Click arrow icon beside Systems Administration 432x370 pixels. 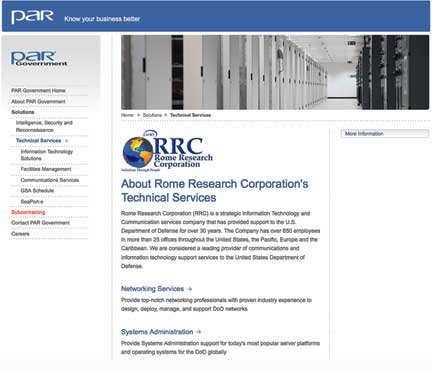click(x=199, y=332)
